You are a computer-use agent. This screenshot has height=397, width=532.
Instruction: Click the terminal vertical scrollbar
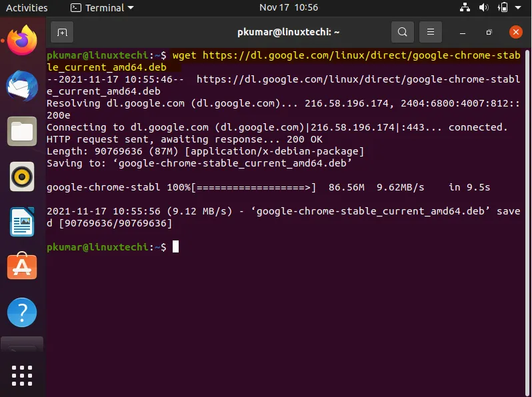point(527,222)
